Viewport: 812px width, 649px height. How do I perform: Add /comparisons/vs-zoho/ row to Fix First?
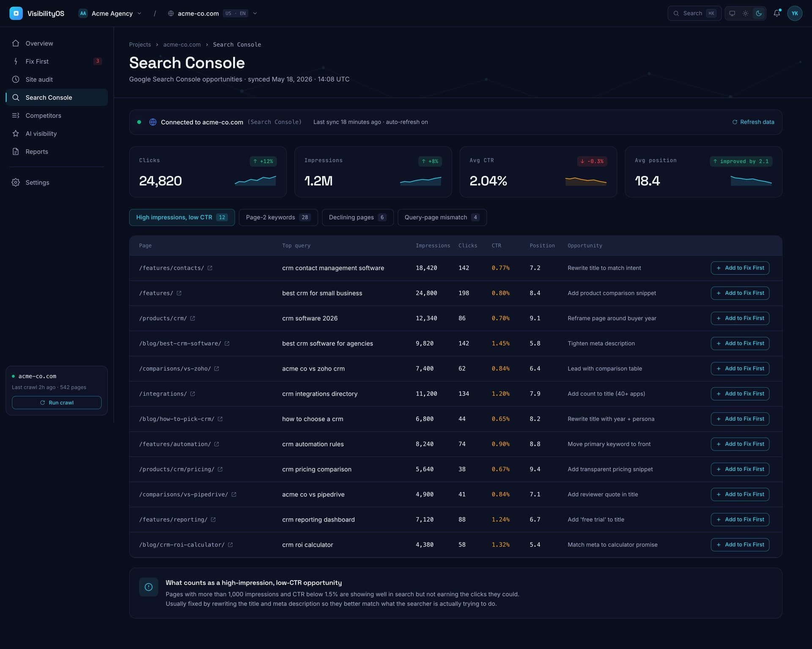pyautogui.click(x=740, y=369)
